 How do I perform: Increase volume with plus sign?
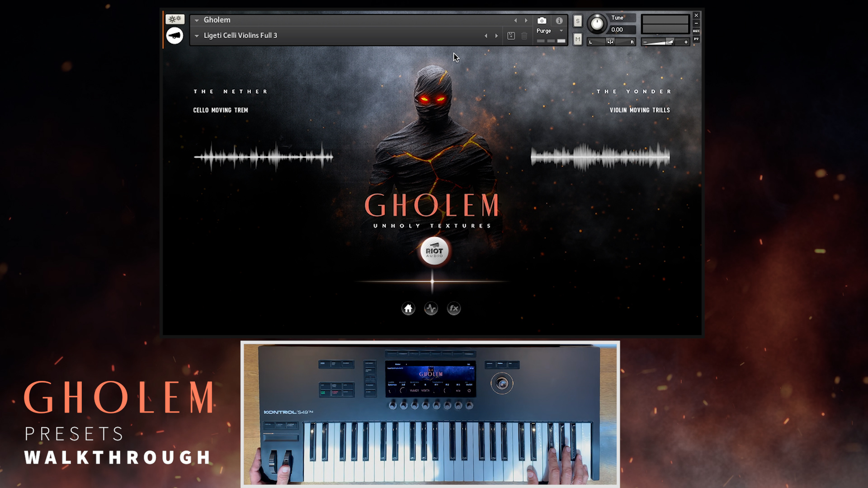tap(686, 42)
